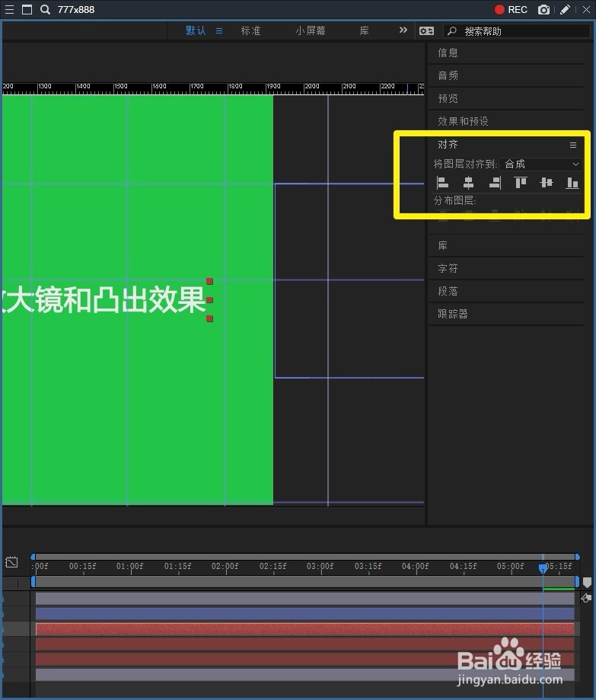596x700 pixels.
Task: Switch to the 小屏幕 workspace
Action: (310, 30)
